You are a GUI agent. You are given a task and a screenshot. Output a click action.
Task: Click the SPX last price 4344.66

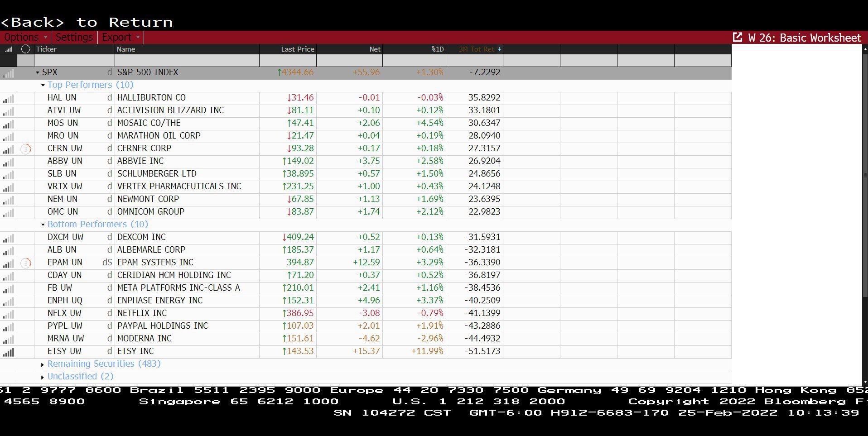tap(295, 72)
